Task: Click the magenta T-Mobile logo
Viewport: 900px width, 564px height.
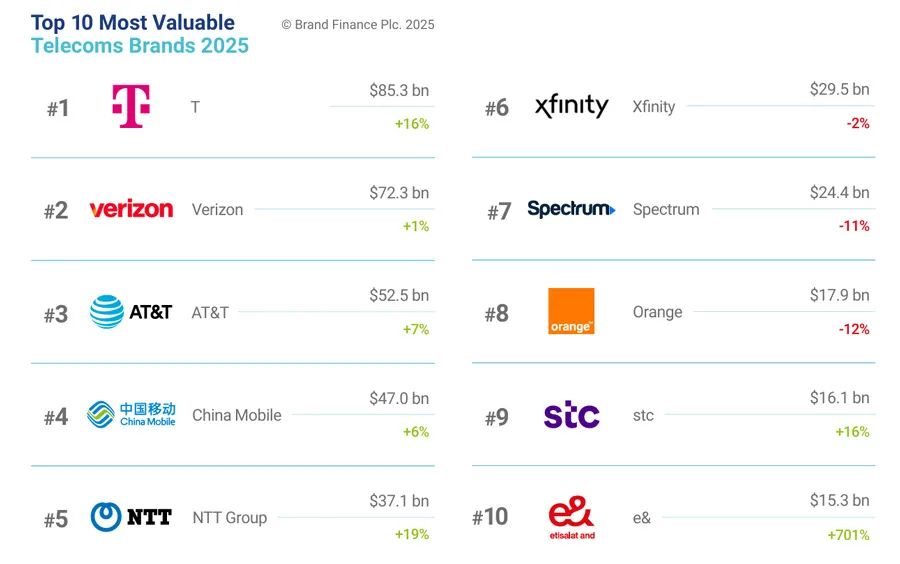Action: point(131,106)
